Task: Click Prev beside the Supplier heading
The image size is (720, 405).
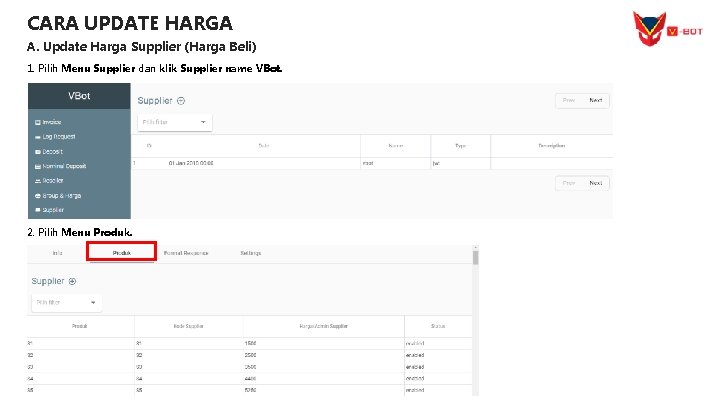Action: [568, 100]
